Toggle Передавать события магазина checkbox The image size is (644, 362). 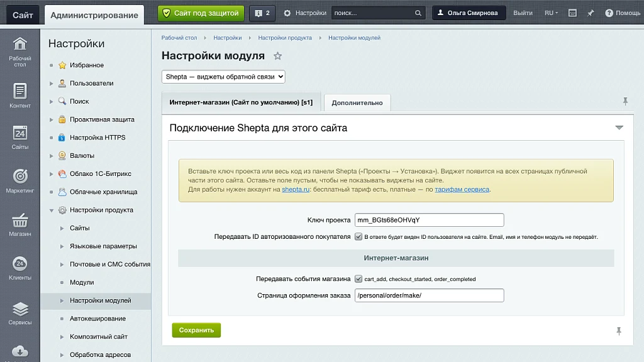tap(358, 278)
